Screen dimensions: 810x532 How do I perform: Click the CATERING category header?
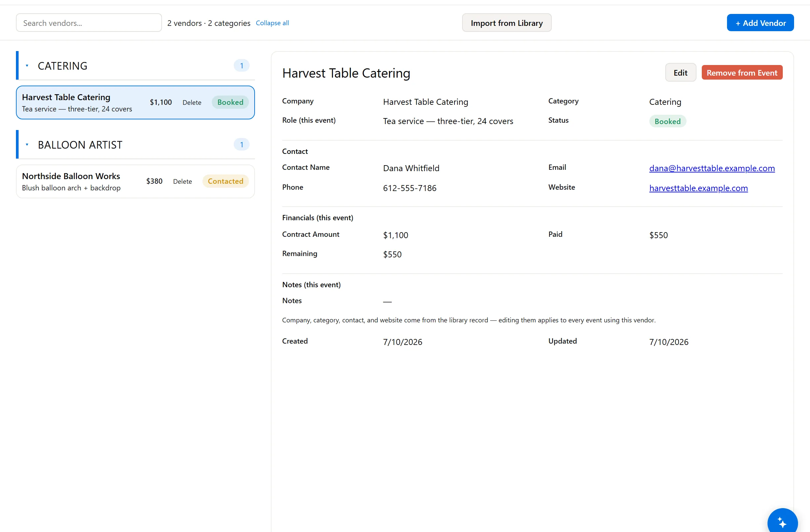coord(135,66)
